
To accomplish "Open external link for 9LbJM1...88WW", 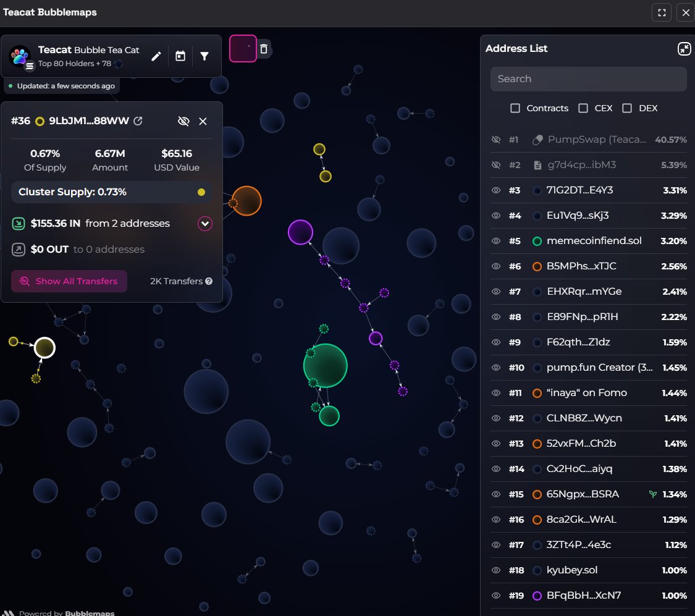I will pos(138,121).
